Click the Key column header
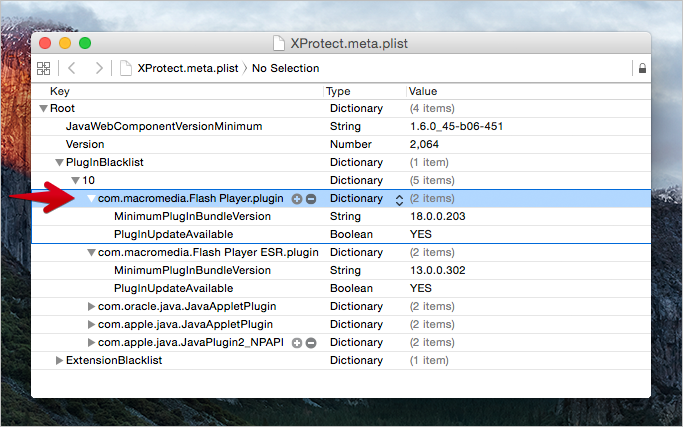The width and height of the screenshot is (683, 427). tap(60, 91)
